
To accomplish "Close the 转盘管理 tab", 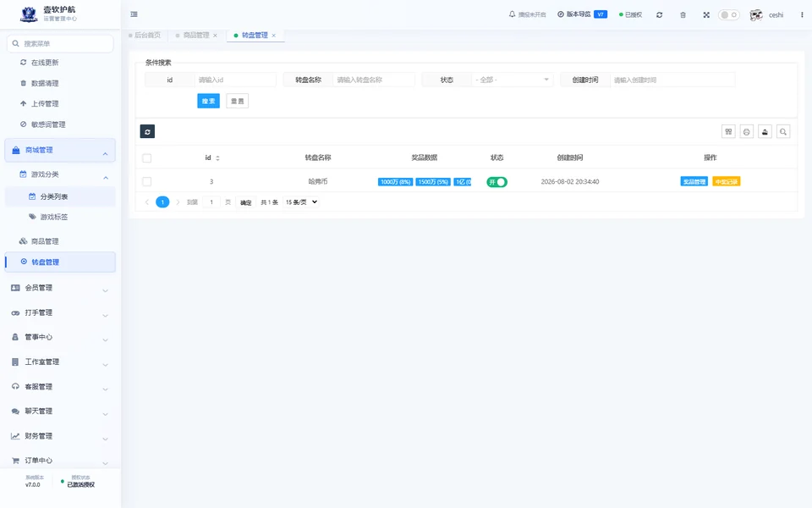I will [274, 36].
